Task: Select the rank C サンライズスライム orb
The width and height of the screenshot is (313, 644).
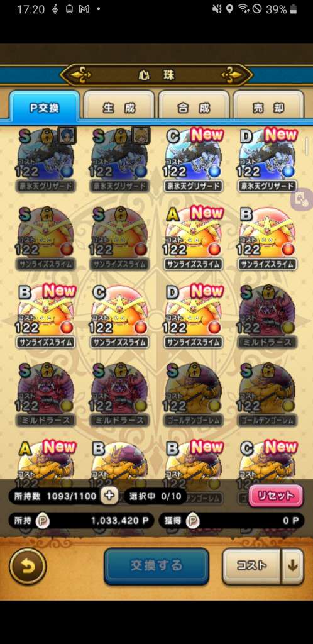Action: pos(120,316)
